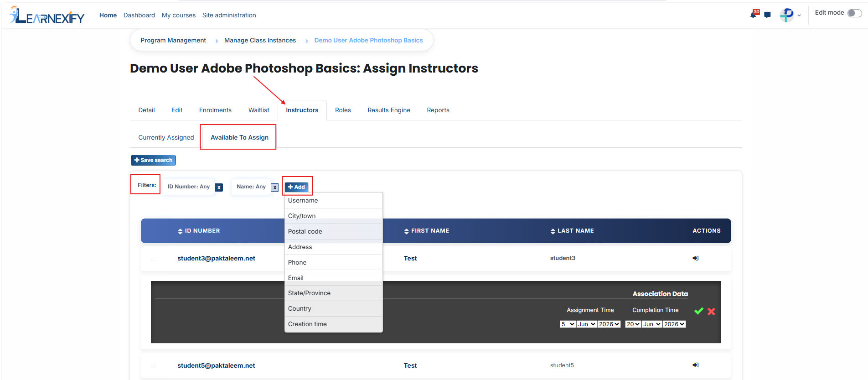868x380 pixels.
Task: Choose Email from the filter list
Action: click(334, 278)
